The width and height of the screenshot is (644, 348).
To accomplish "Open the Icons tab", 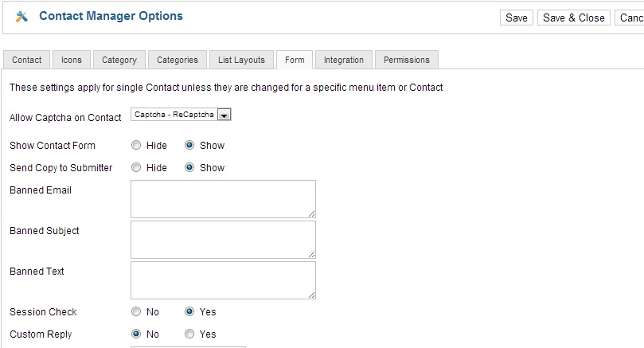I will coord(72,60).
